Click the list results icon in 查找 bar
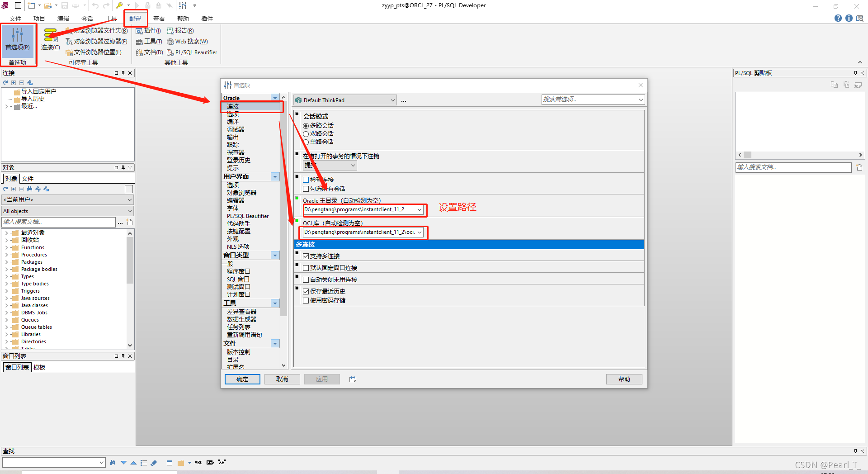Screen dimensions: 868x474 144,462
